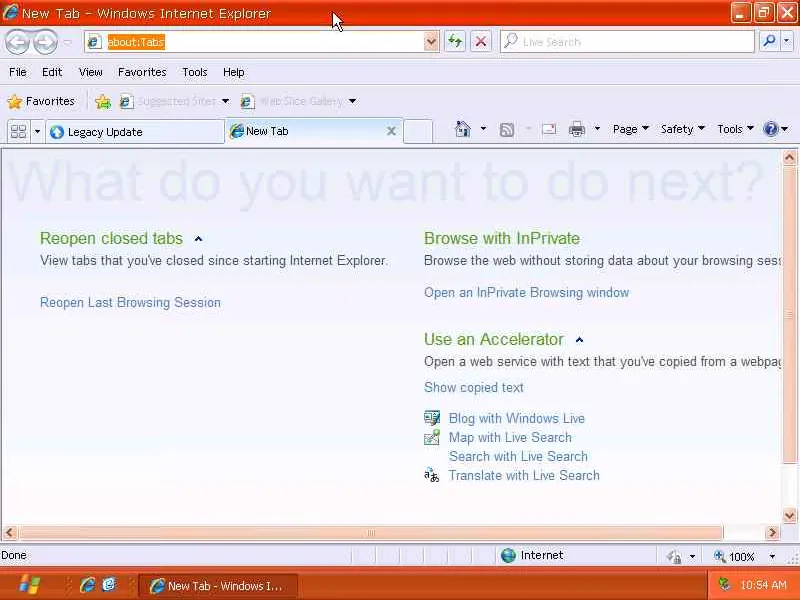Click the system tray security shield icon
800x600 pixels.
click(724, 584)
